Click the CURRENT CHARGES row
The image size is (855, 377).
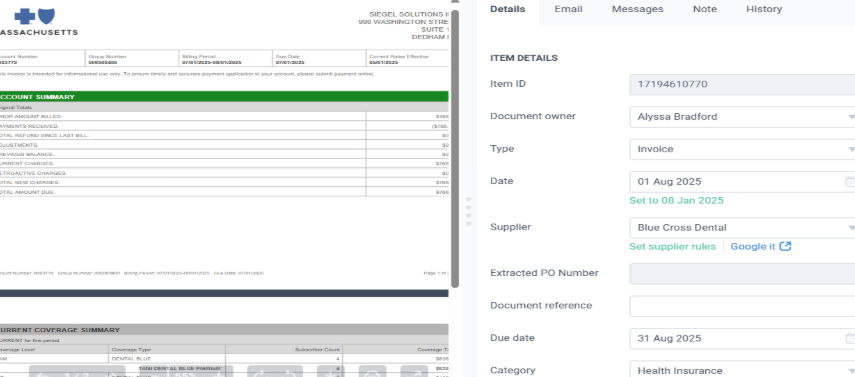224,164
